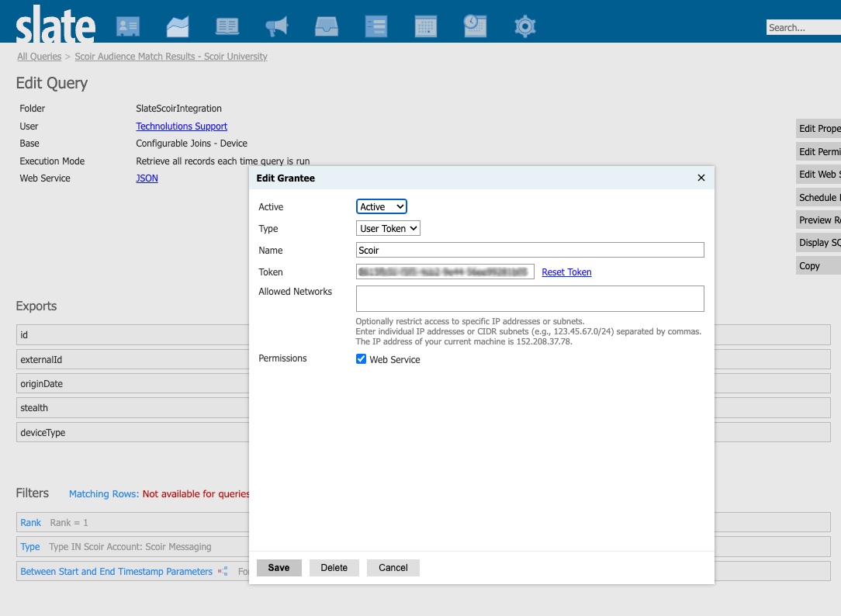Screen dimensions: 841x616
Task: Click the Preview Results button
Action: pyautogui.click(x=819, y=220)
